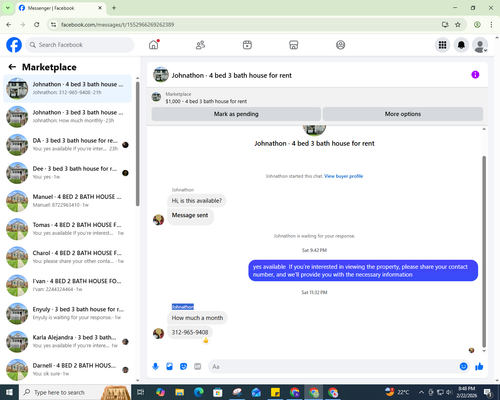Click the Hi, is this available? message
Image resolution: width=500 pixels, height=400 pixels.
click(197, 201)
